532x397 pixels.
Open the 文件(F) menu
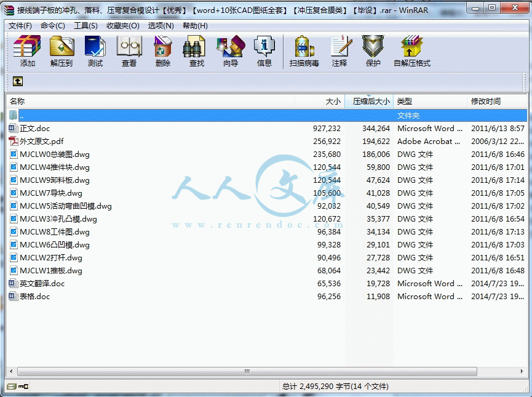[20, 26]
